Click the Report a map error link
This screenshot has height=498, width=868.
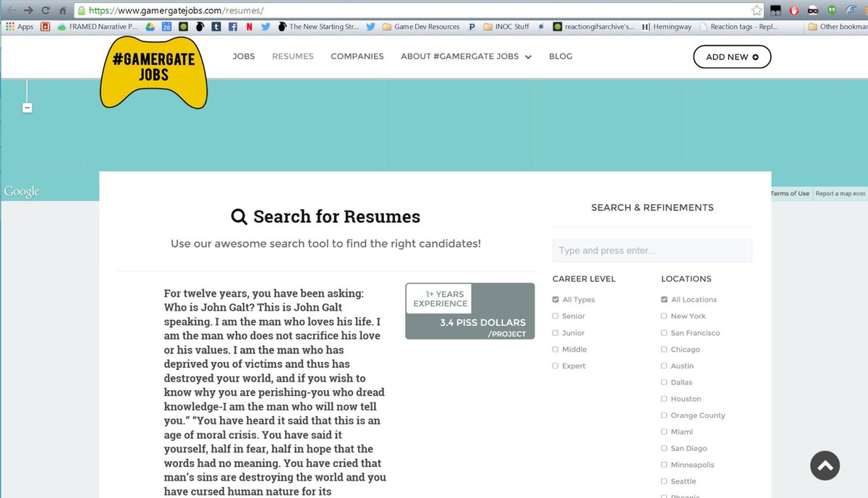[841, 193]
